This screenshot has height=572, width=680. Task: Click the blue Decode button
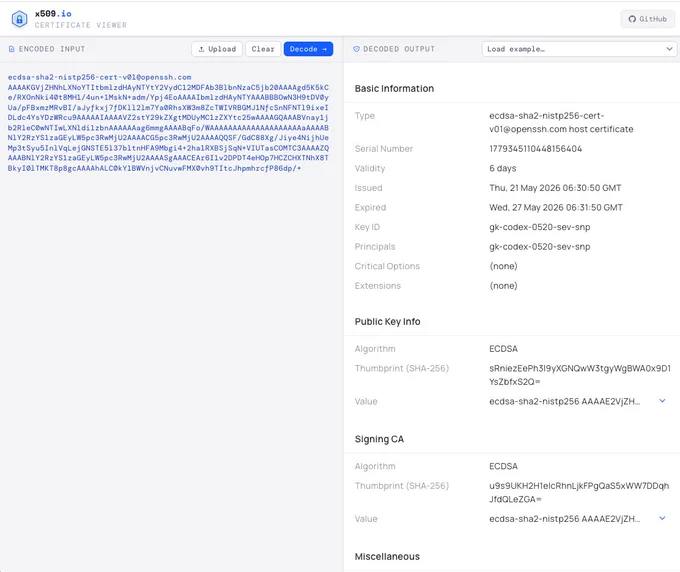coord(308,49)
